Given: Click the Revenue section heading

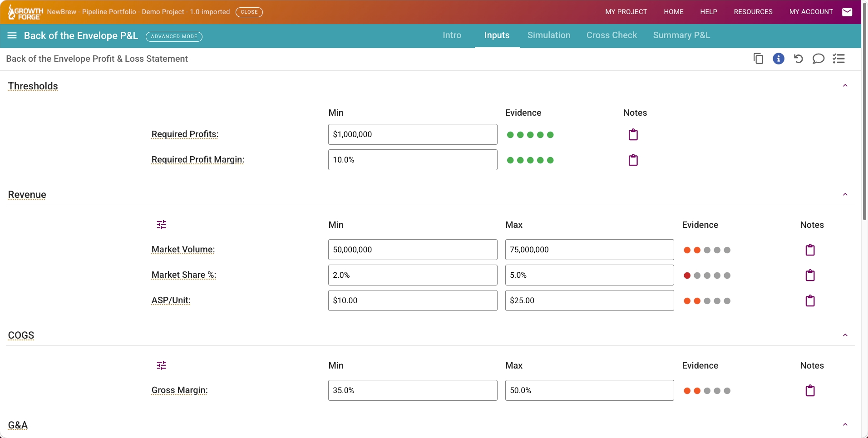Looking at the screenshot, I should point(27,195).
